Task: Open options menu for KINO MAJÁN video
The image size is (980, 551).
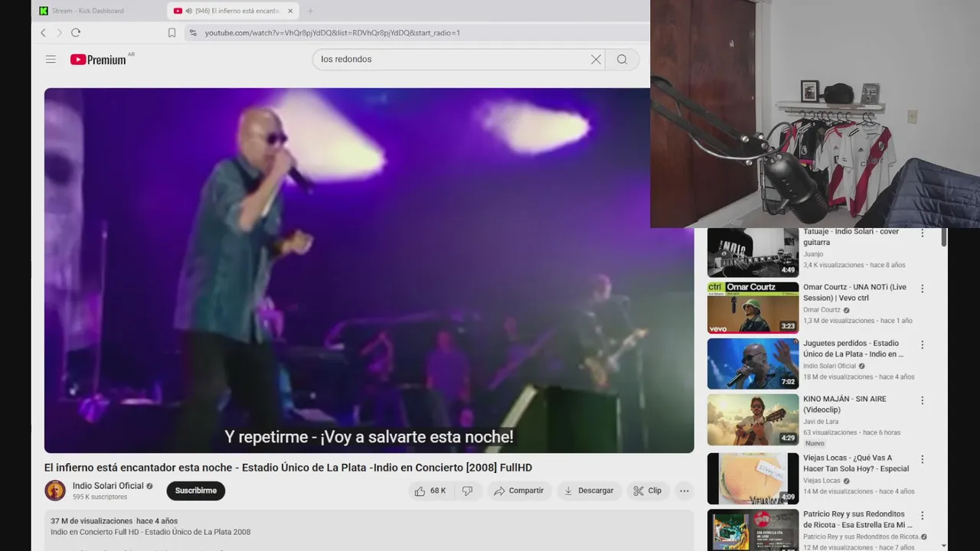Action: (922, 400)
